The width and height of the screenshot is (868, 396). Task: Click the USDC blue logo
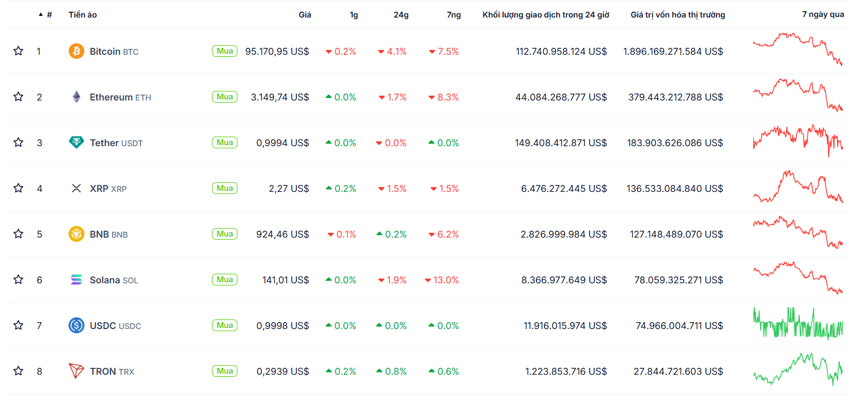pyautogui.click(x=76, y=325)
